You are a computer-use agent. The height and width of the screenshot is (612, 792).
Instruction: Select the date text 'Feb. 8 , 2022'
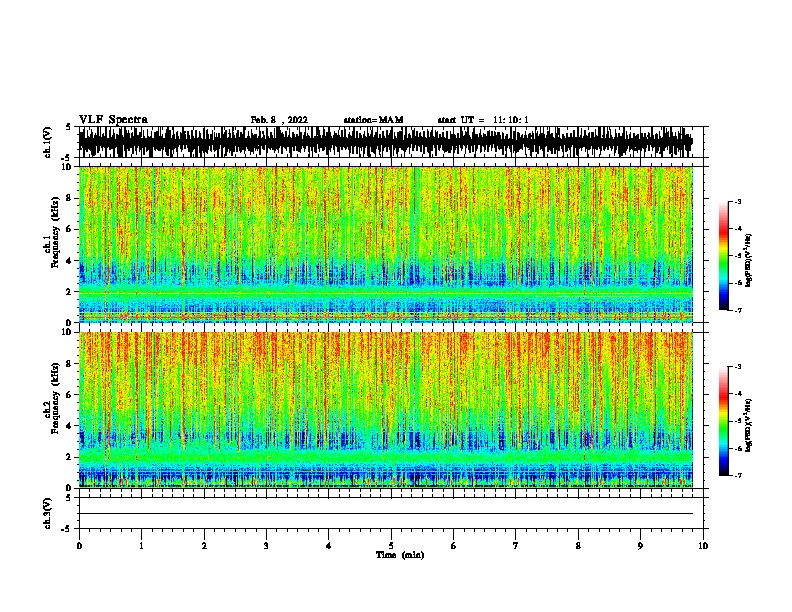point(279,120)
